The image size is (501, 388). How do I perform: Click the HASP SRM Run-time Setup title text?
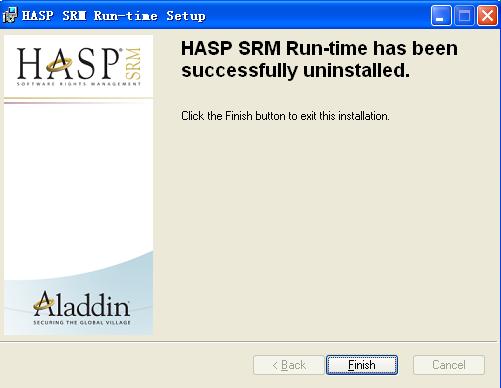114,16
